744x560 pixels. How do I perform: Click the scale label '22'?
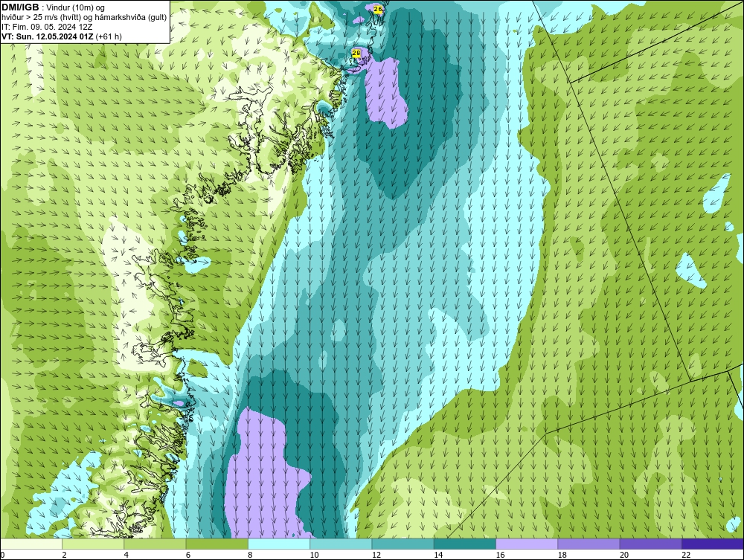click(686, 556)
